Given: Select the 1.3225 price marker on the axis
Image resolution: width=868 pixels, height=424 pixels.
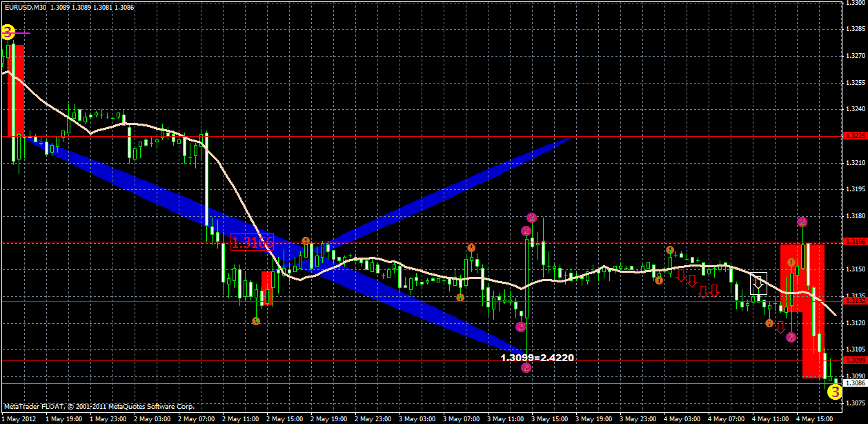Looking at the screenshot, I should pyautogui.click(x=856, y=137).
